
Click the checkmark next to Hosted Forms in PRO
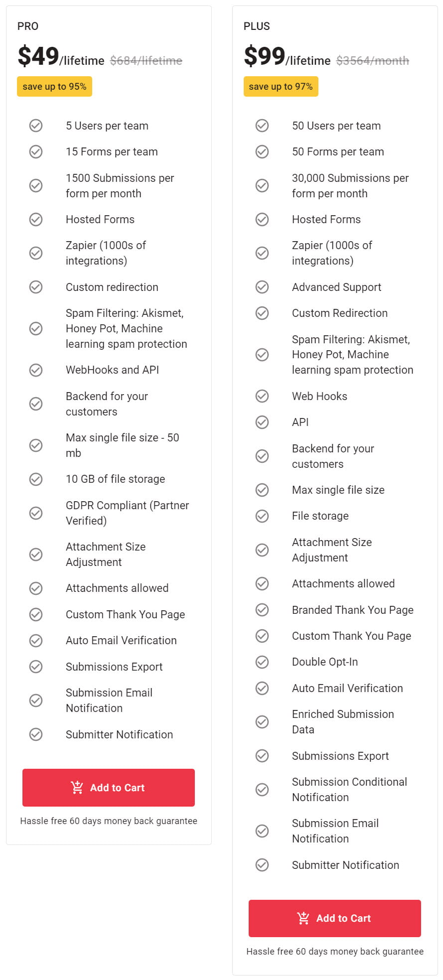pos(35,219)
